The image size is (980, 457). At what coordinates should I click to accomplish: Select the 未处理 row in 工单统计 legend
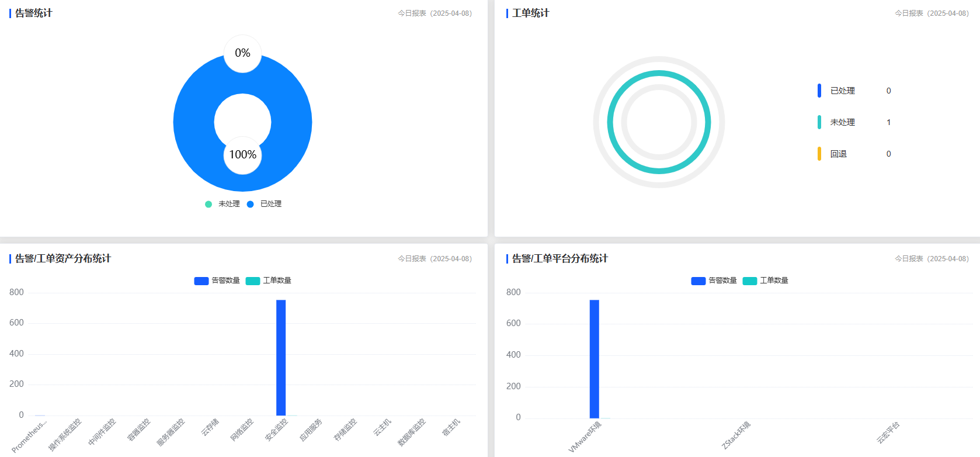[x=854, y=122]
